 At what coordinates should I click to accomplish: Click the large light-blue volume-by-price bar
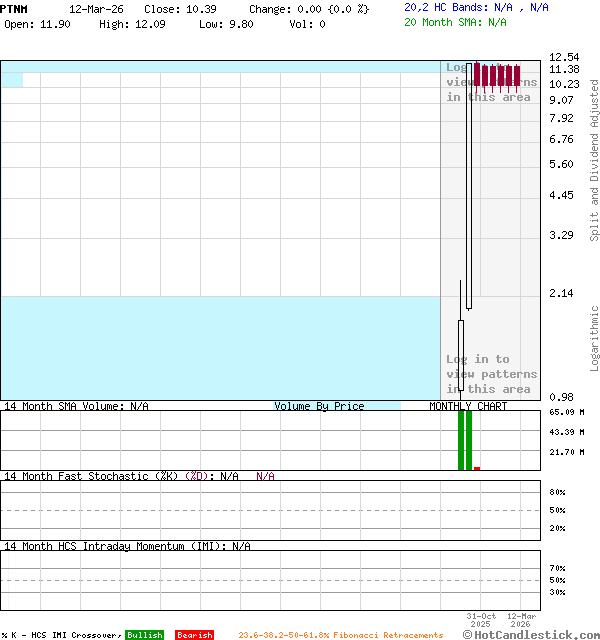point(220,347)
